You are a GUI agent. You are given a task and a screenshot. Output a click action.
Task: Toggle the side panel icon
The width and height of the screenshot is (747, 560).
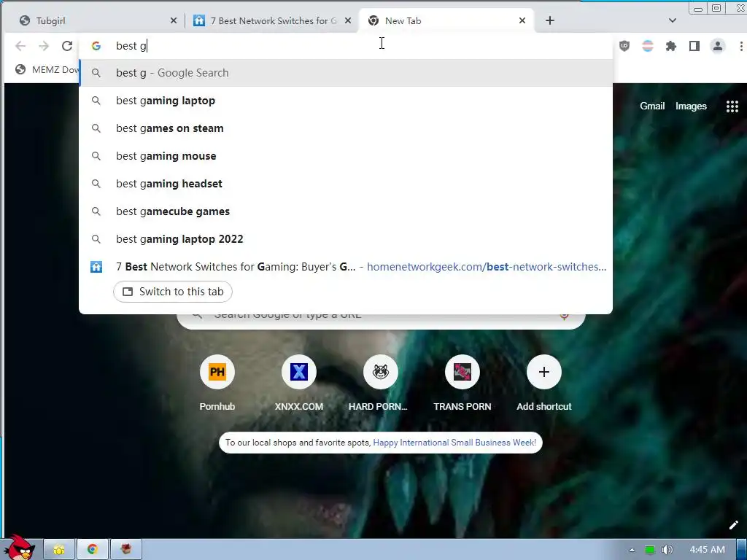(694, 46)
